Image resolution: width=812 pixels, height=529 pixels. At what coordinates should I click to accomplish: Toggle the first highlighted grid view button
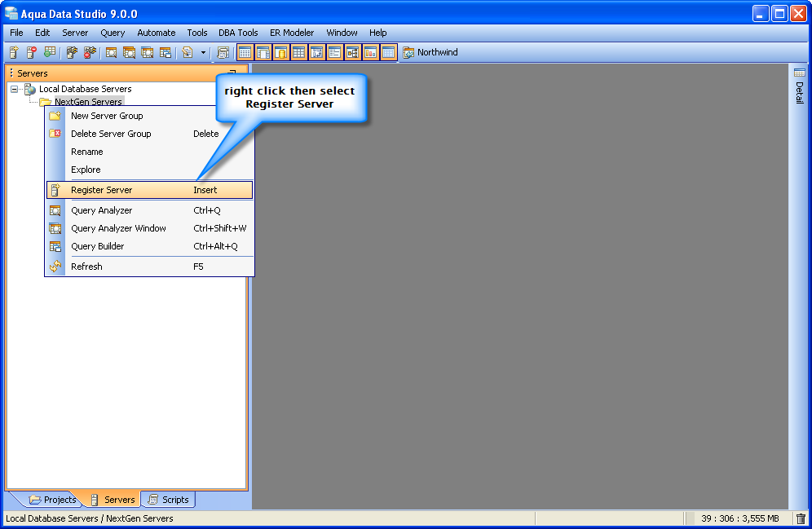(x=245, y=52)
